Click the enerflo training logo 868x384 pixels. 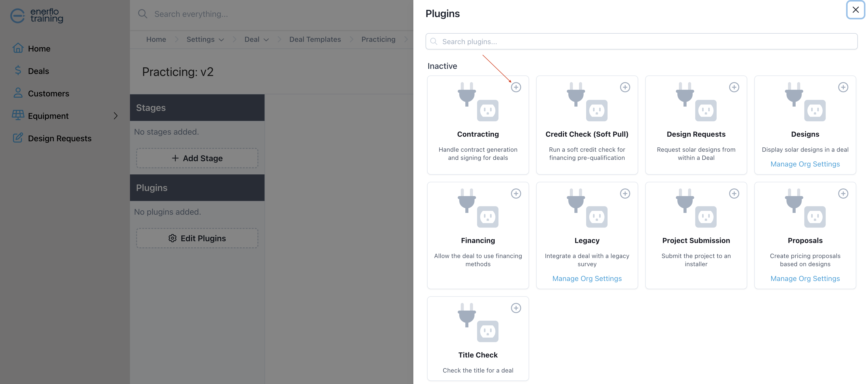point(36,16)
